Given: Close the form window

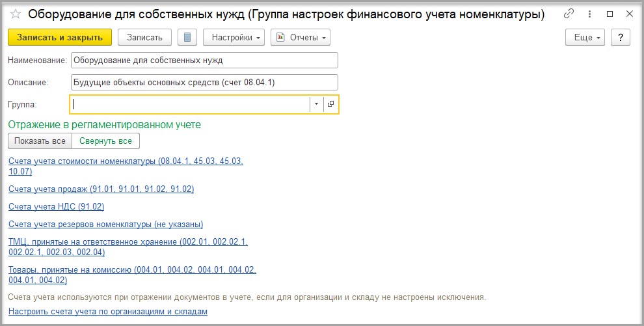Looking at the screenshot, I should click(630, 14).
